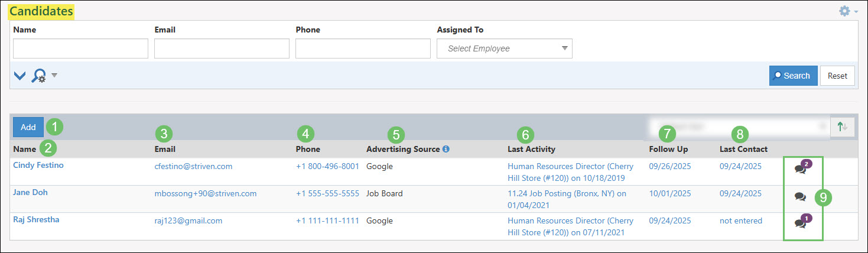Click into the Email search field
This screenshot has width=868, height=253.
coord(222,48)
